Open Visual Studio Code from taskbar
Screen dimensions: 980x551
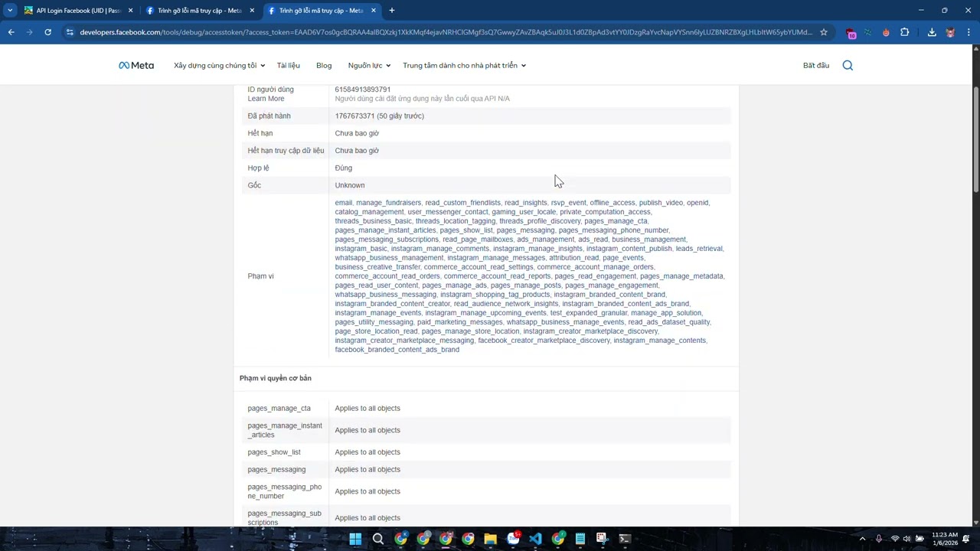[x=535, y=539]
